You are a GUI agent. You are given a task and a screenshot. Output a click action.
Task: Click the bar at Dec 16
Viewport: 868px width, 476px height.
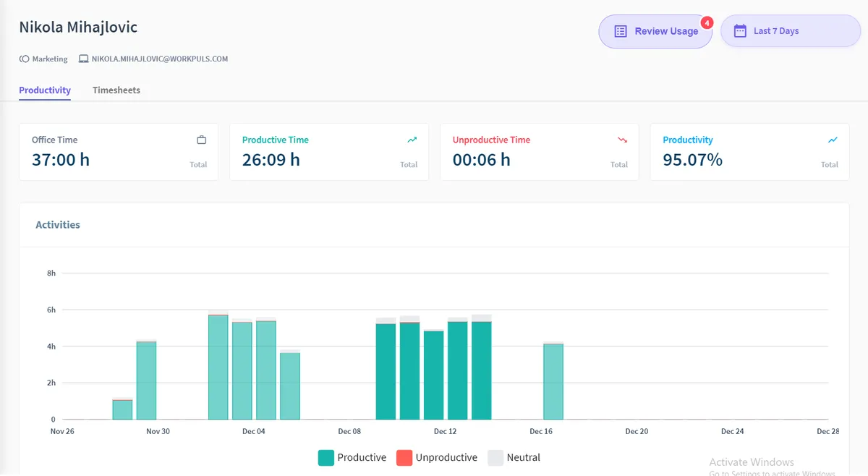coord(553,381)
